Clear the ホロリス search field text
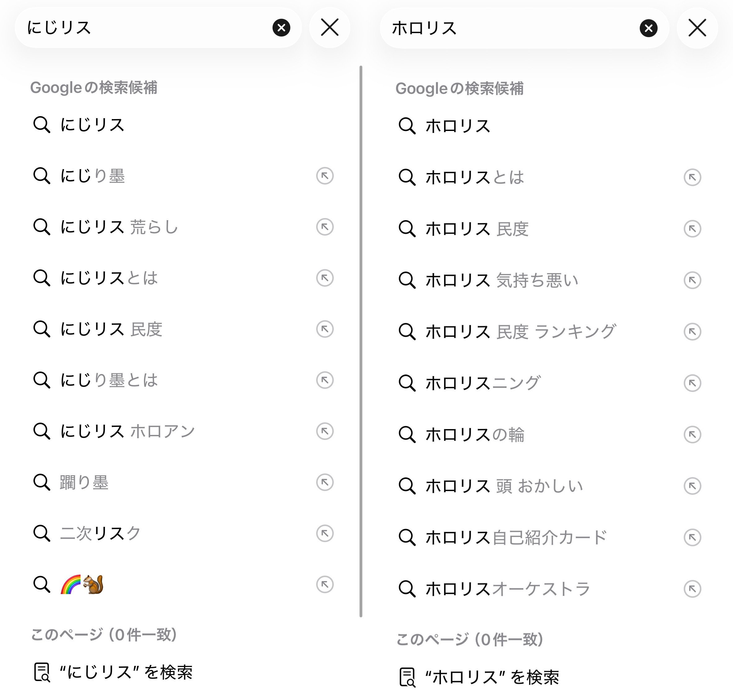This screenshot has width=733, height=700. click(648, 28)
